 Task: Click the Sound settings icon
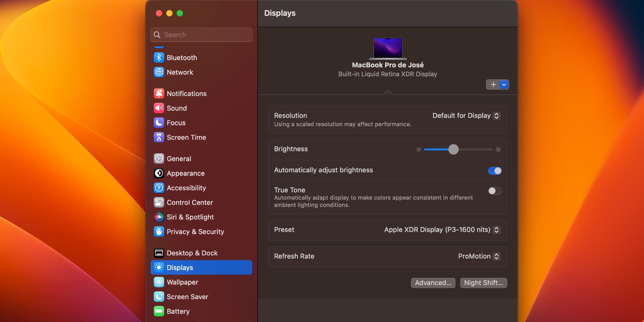176,108
